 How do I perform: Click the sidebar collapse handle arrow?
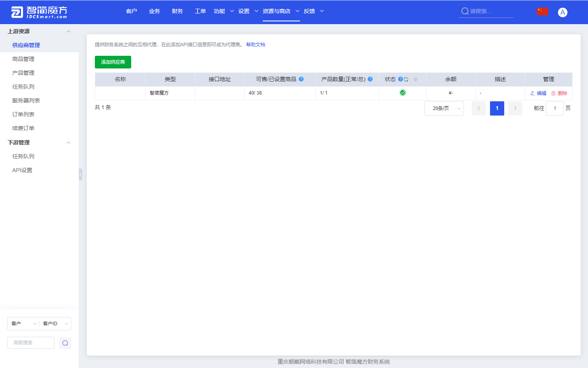coord(80,174)
